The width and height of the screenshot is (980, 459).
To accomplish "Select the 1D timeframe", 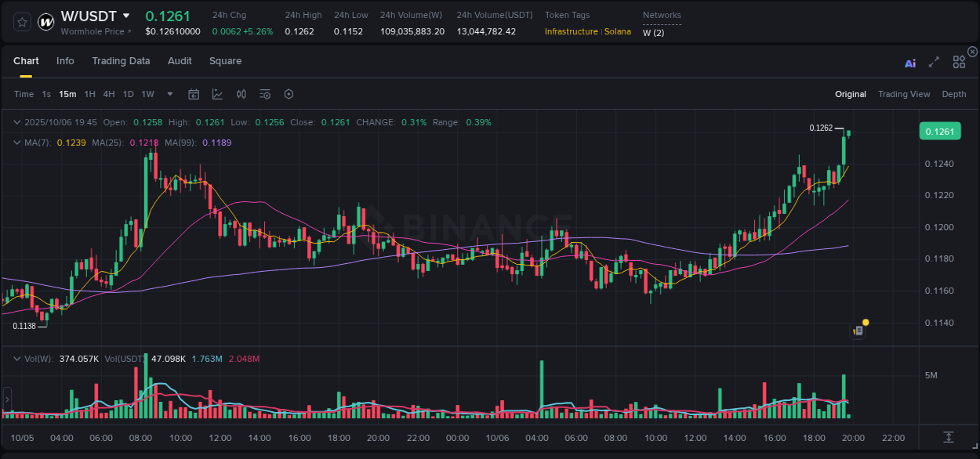I will (128, 93).
